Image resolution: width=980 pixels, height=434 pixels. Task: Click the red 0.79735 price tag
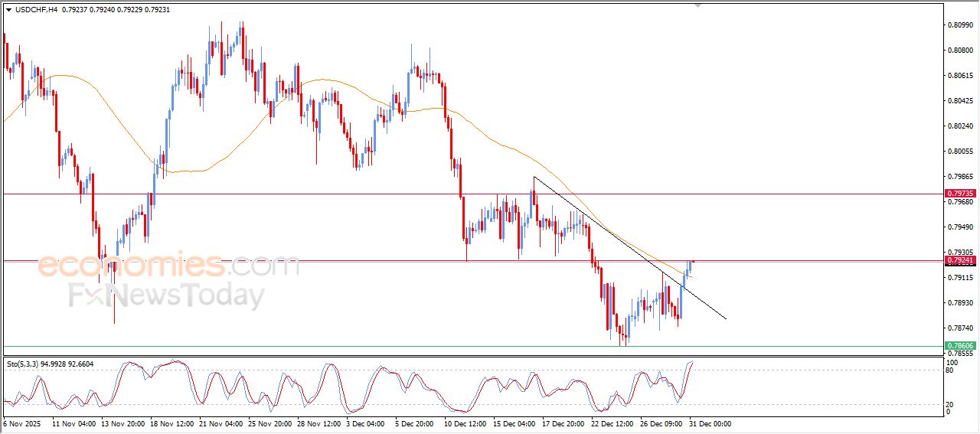(x=960, y=194)
